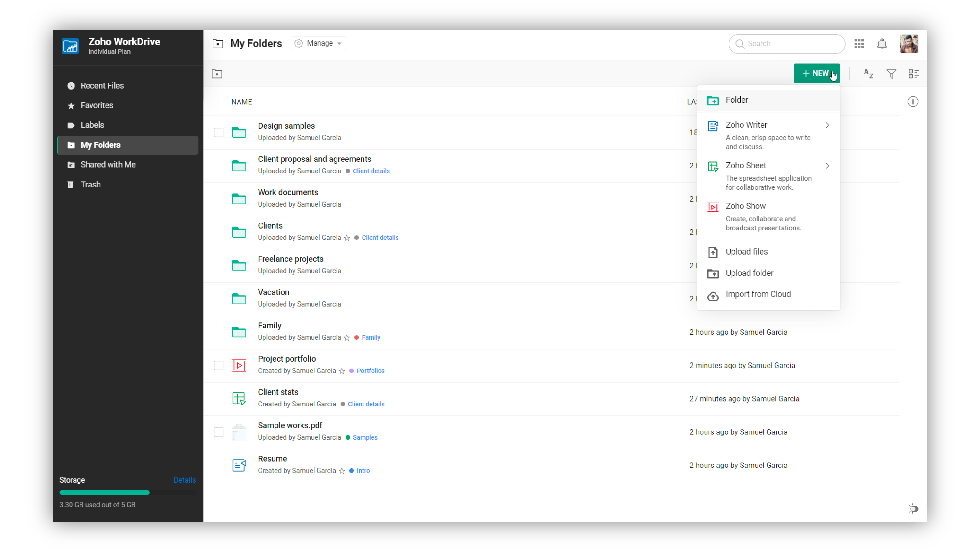Open the Trash section

tap(91, 184)
